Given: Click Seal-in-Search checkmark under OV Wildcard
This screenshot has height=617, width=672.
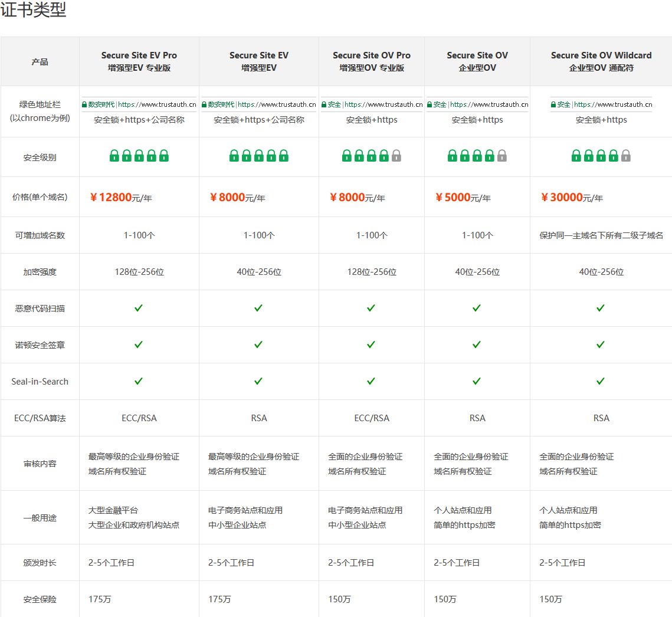Looking at the screenshot, I should pos(601,381).
